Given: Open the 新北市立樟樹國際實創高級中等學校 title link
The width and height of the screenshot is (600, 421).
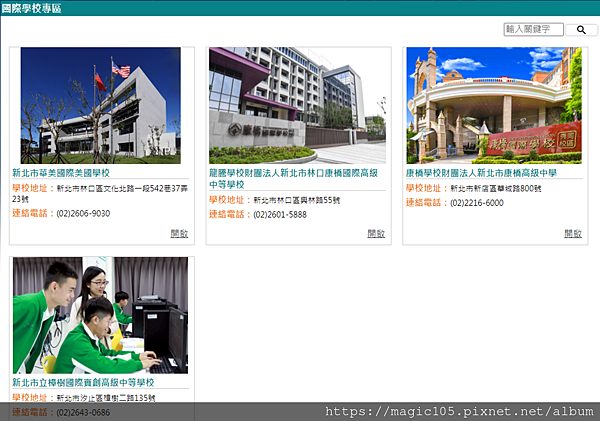Looking at the screenshot, I should (x=83, y=382).
